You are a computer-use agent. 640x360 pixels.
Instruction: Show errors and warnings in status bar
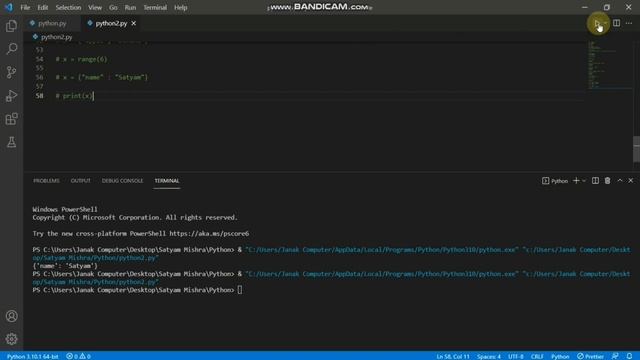point(78,356)
